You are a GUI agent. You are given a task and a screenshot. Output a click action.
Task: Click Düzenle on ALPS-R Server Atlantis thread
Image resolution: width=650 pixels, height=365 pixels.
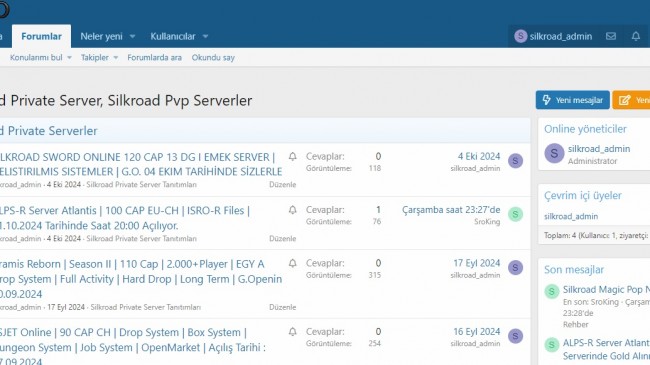point(282,238)
